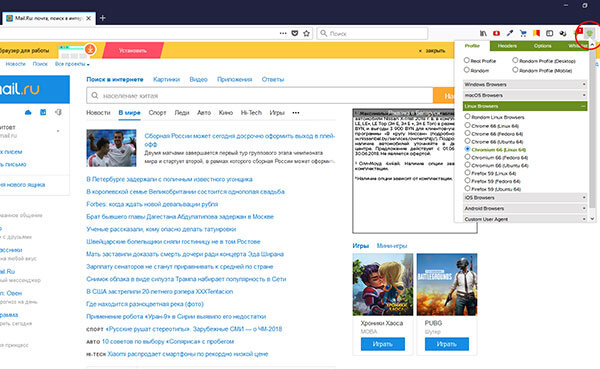Viewport: 600px width, 369px height.
Task: Open the Видео search tab
Action: tap(198, 79)
